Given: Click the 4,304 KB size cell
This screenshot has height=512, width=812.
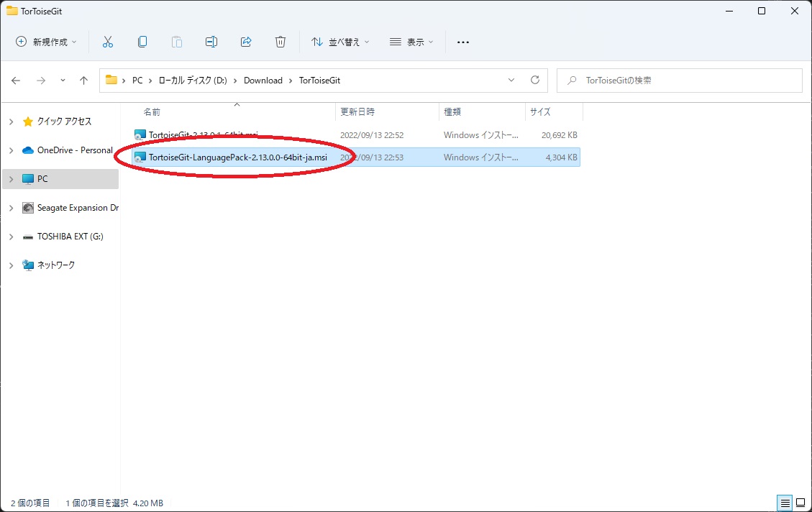Looking at the screenshot, I should coord(562,157).
